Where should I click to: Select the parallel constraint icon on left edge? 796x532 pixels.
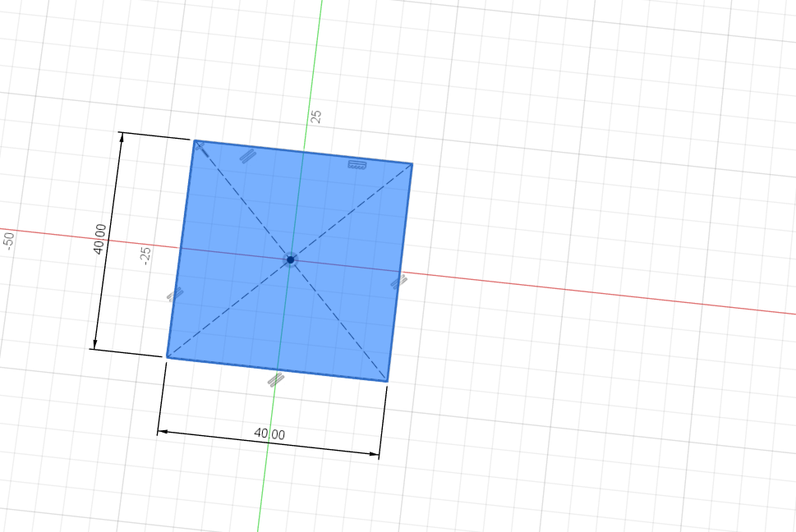175,295
